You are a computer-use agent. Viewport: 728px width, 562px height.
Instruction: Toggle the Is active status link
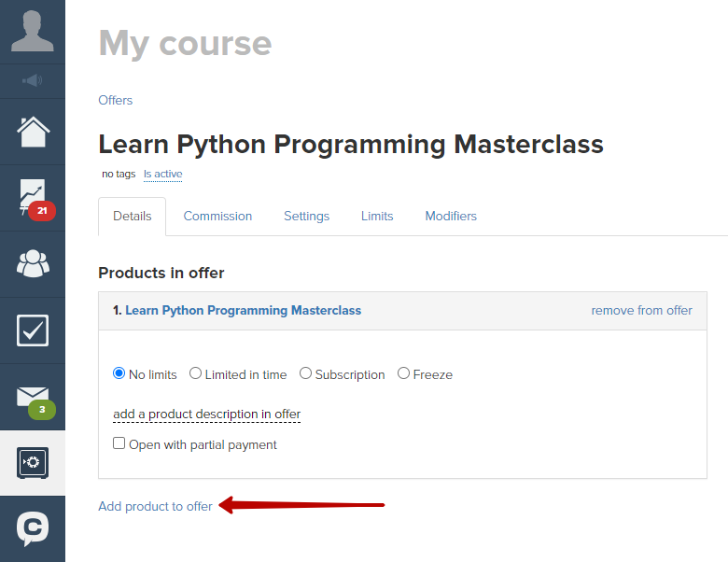click(x=163, y=175)
